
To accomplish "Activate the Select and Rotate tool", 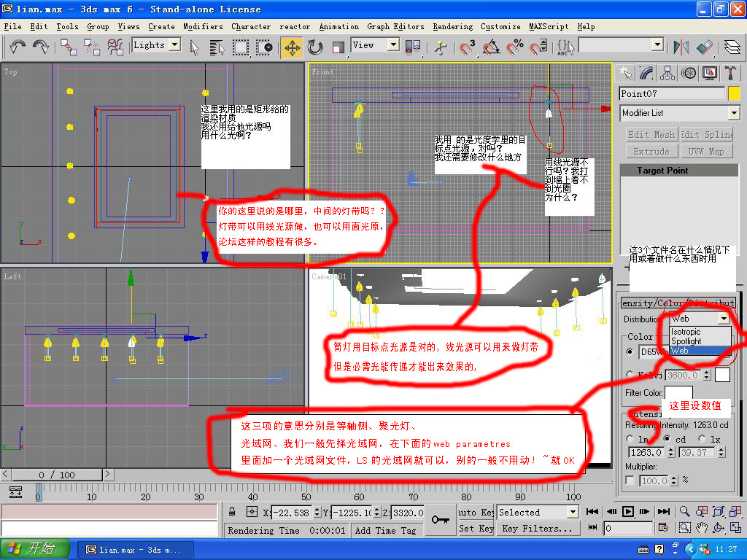I will (315, 47).
